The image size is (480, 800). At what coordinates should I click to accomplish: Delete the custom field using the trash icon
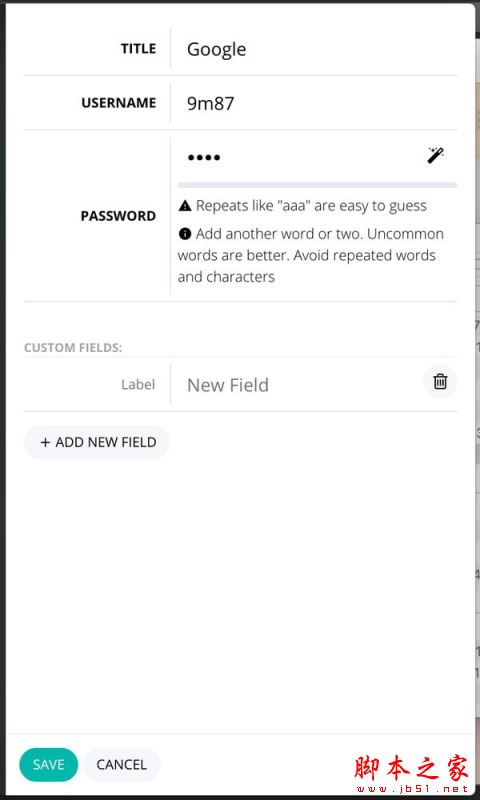(x=440, y=382)
